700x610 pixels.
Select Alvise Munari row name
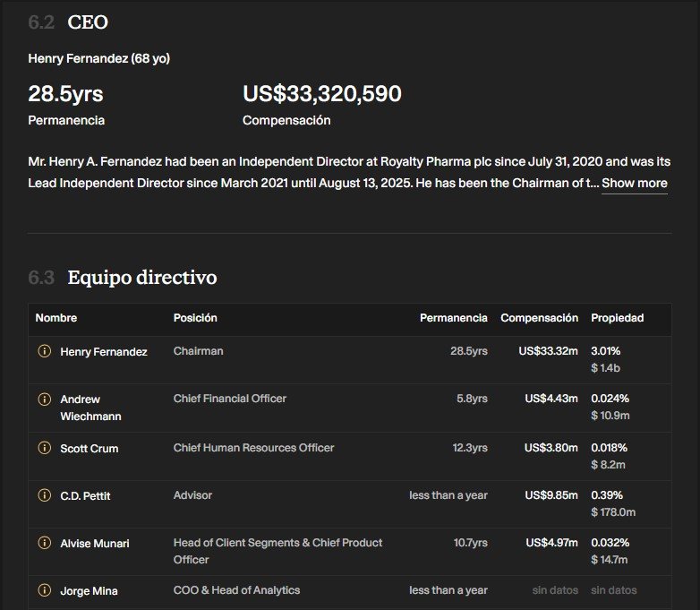coord(95,544)
